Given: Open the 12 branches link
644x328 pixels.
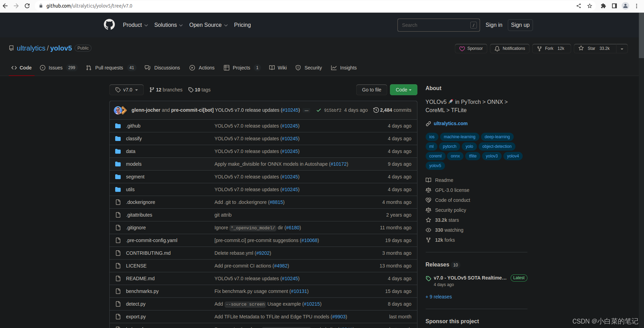Looking at the screenshot, I should point(166,90).
